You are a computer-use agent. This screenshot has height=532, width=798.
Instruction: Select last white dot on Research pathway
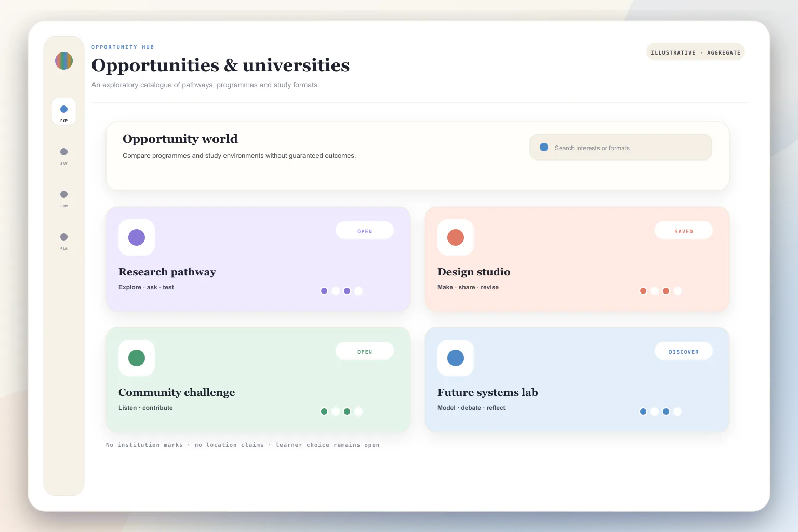pos(358,291)
